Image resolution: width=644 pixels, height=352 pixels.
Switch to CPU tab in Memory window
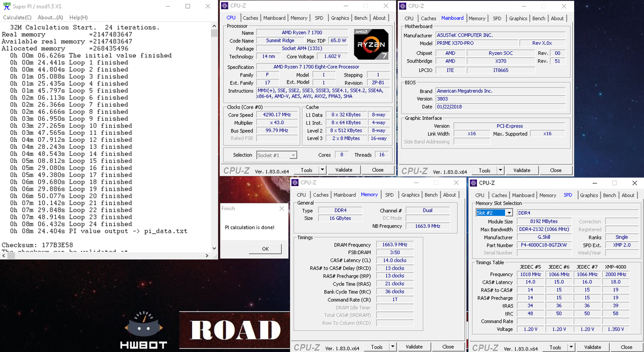tap(301, 195)
